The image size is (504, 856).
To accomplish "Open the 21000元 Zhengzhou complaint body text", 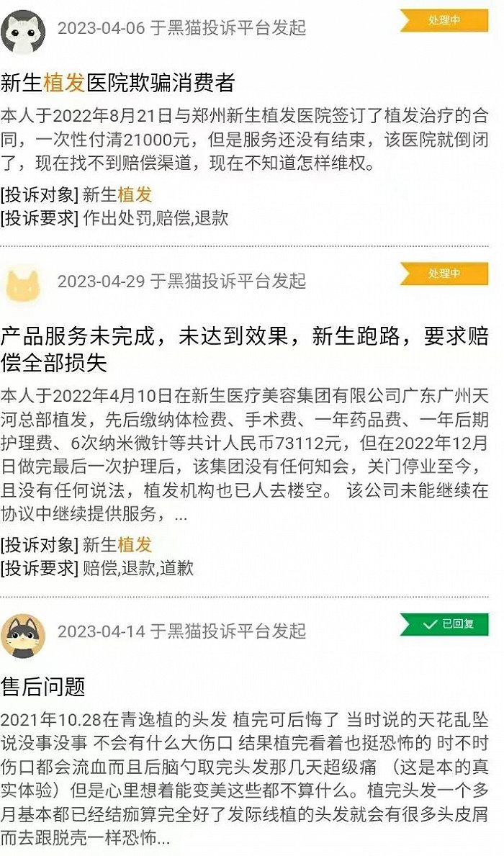I will coord(244,139).
